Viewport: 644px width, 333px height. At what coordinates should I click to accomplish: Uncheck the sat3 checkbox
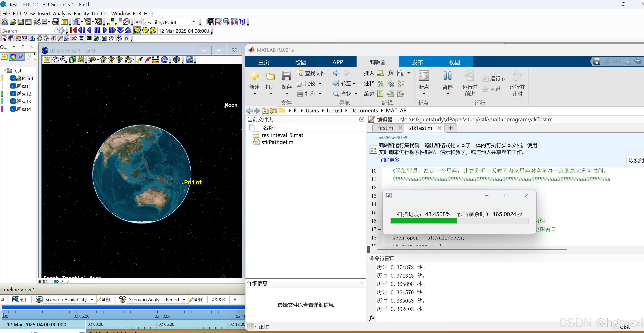pos(13,101)
